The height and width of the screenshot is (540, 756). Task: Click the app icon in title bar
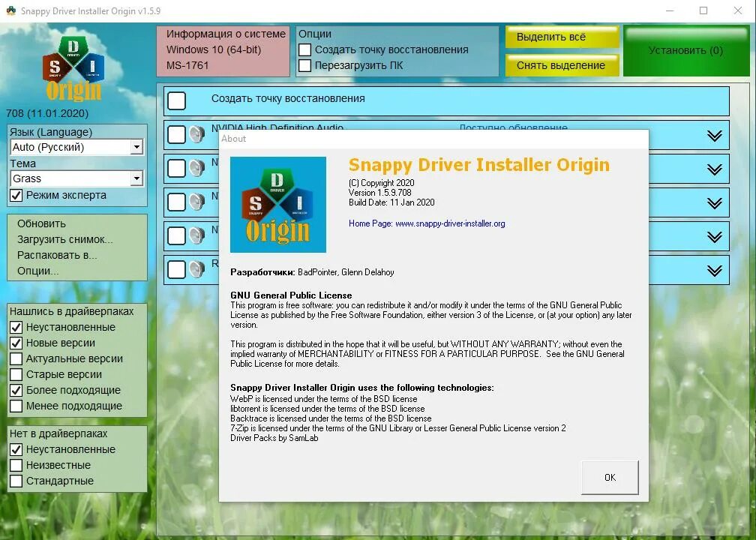(x=10, y=10)
